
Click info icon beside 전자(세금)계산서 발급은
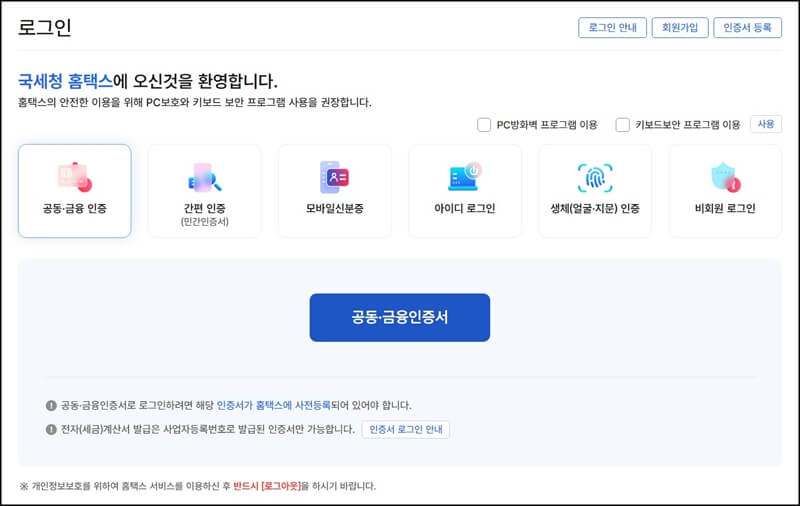click(51, 429)
